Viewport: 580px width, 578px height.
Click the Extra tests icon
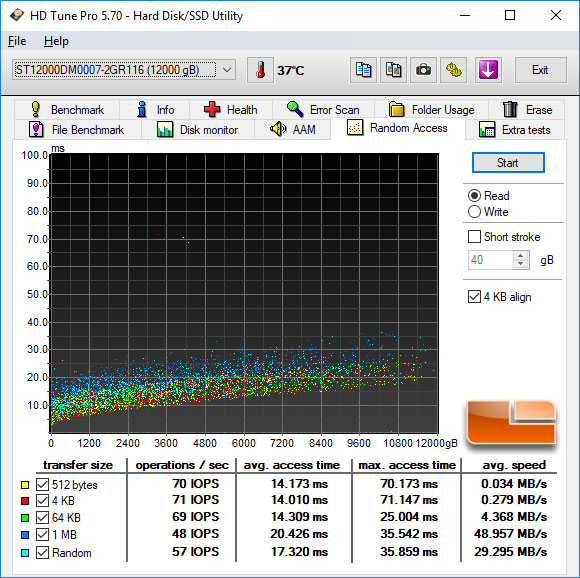tap(487, 130)
